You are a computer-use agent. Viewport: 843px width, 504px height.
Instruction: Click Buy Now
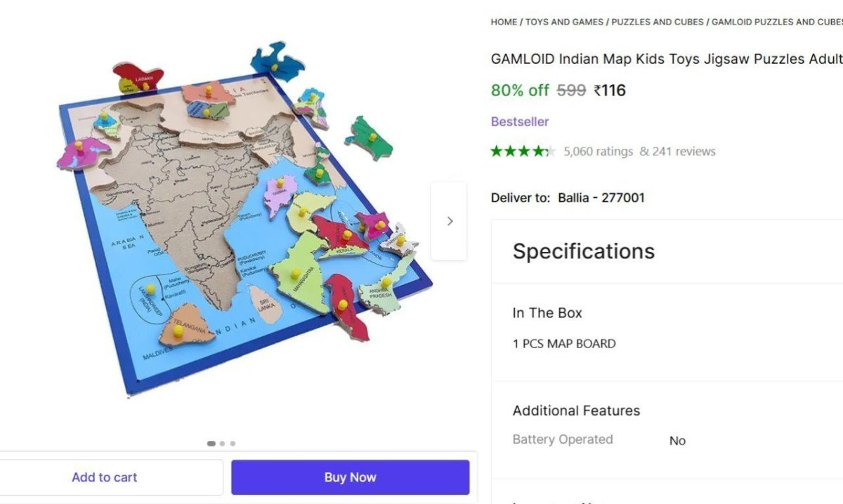pyautogui.click(x=350, y=477)
